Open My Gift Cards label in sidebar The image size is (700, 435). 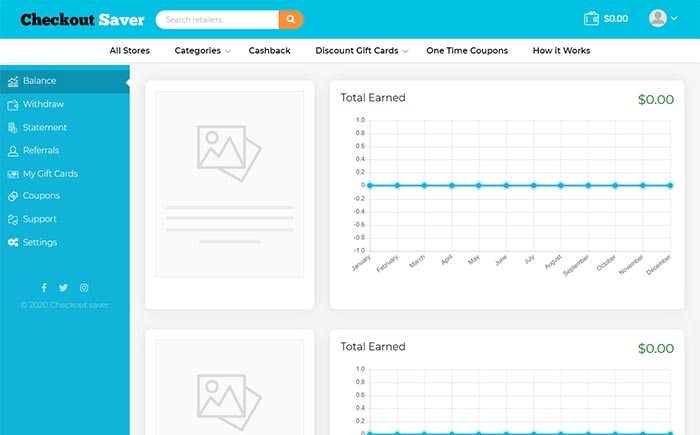[x=50, y=173]
